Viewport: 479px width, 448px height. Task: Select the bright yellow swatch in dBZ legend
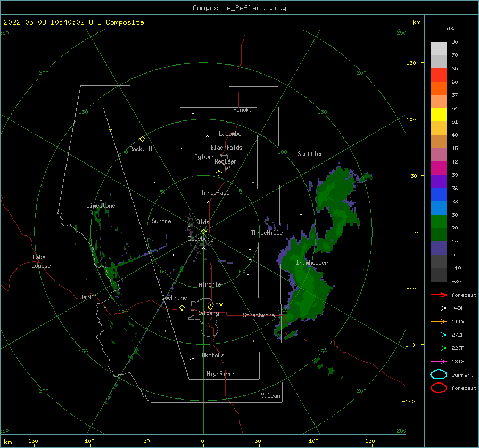pos(439,115)
